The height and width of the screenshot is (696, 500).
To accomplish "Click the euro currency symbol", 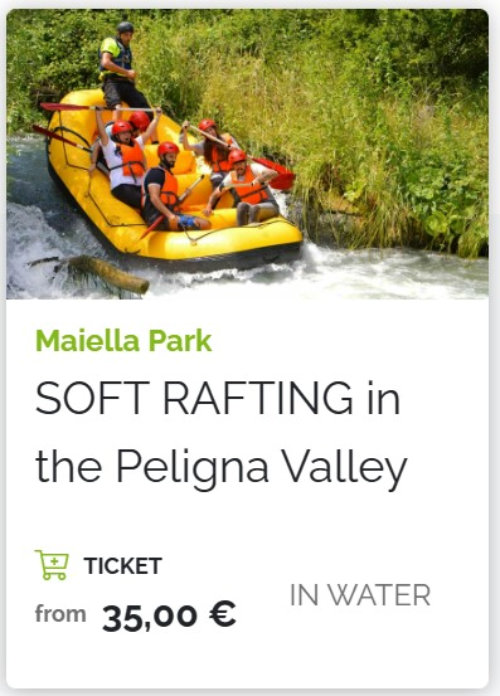I will pos(222,614).
